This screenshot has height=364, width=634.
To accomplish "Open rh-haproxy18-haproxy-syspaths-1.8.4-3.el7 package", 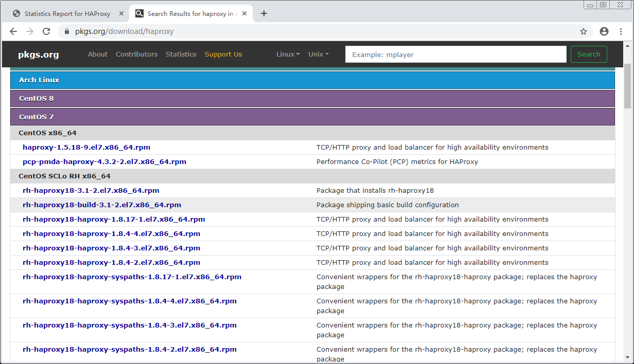I will 130,325.
